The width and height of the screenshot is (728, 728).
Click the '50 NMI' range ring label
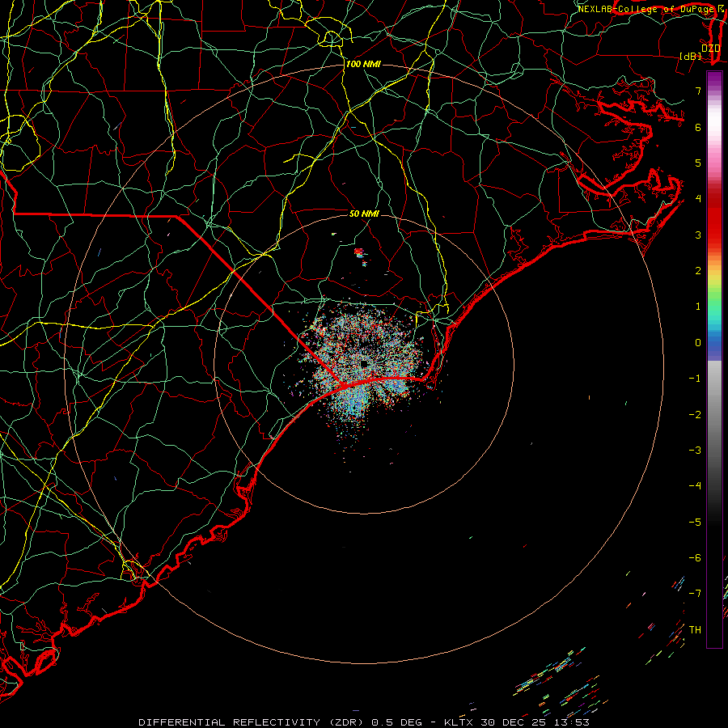tap(364, 214)
